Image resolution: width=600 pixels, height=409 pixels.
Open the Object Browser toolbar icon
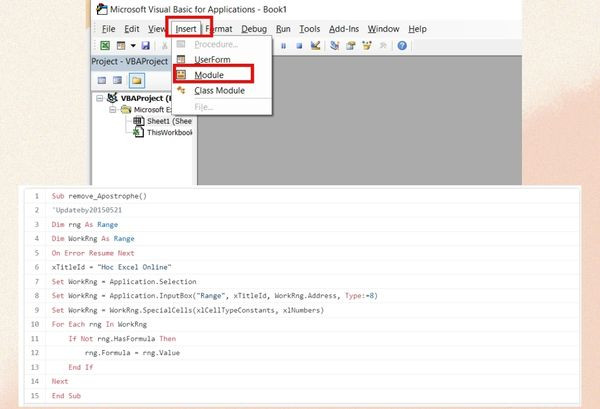[x=367, y=46]
